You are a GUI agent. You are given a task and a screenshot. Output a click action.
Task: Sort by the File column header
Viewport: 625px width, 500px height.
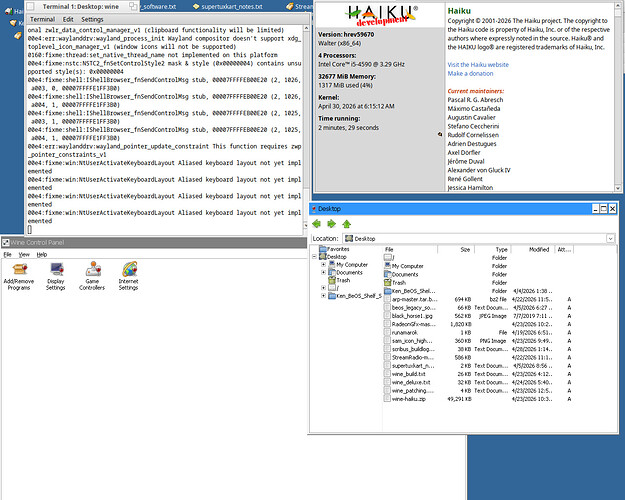410,249
